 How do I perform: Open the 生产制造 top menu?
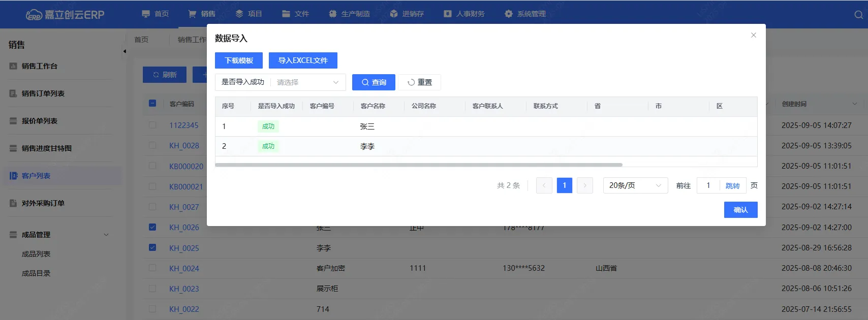pyautogui.click(x=350, y=14)
